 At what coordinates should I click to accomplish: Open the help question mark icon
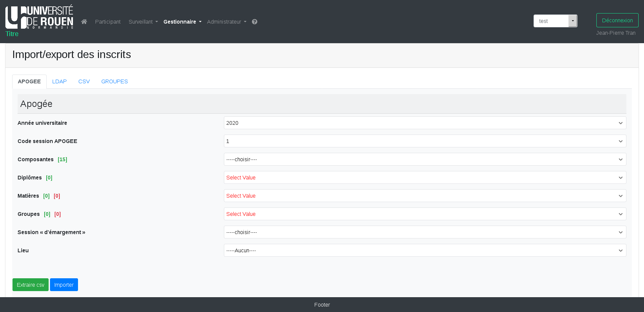[x=255, y=22]
